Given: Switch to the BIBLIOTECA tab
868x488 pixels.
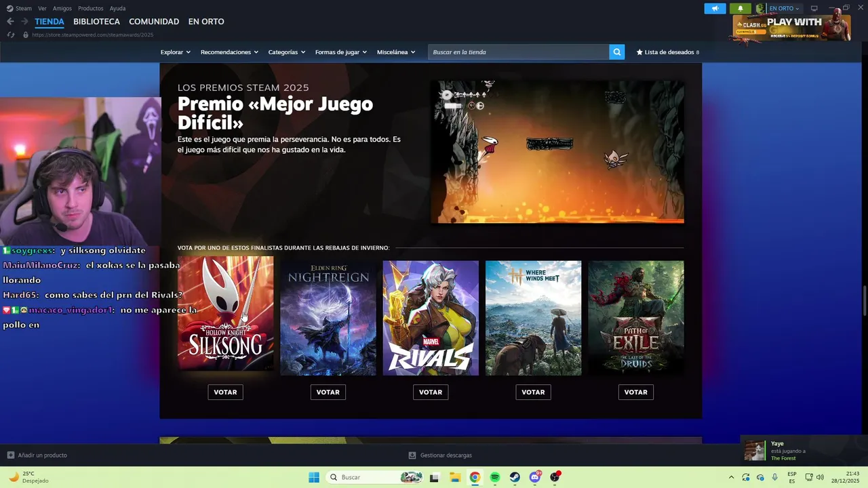Looking at the screenshot, I should pos(96,22).
